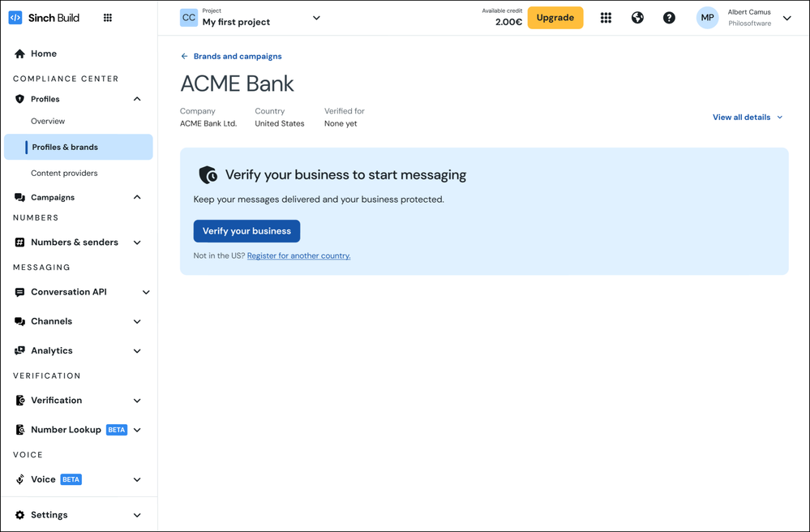Image resolution: width=810 pixels, height=532 pixels.
Task: Click the Upgrade button
Action: pyautogui.click(x=555, y=18)
